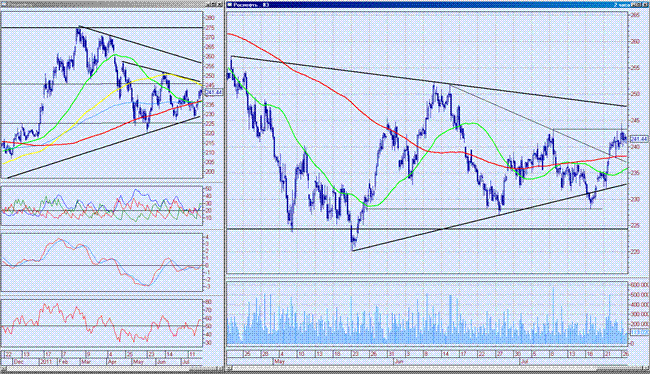Click the window icon of the Роснефть chart
The height and width of the screenshot is (374, 650).
(230, 5)
